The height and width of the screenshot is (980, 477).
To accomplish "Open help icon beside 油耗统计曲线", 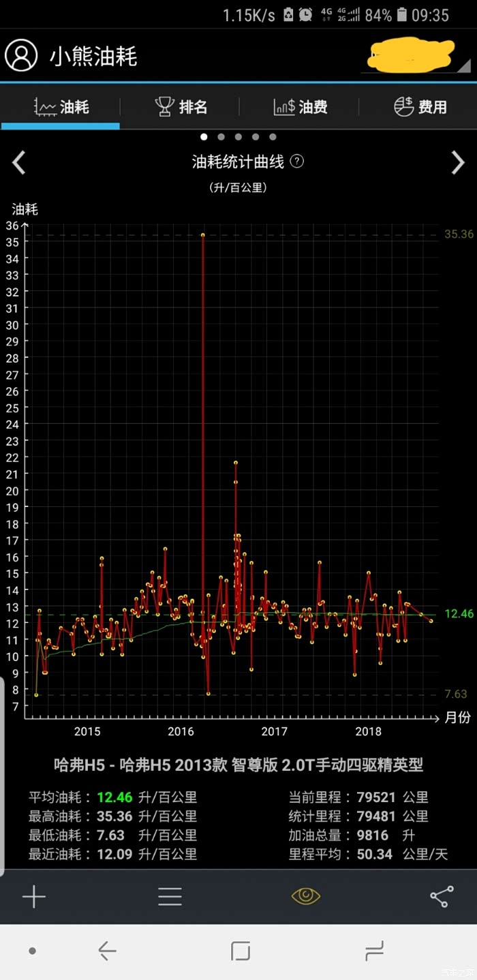I will pos(297,162).
